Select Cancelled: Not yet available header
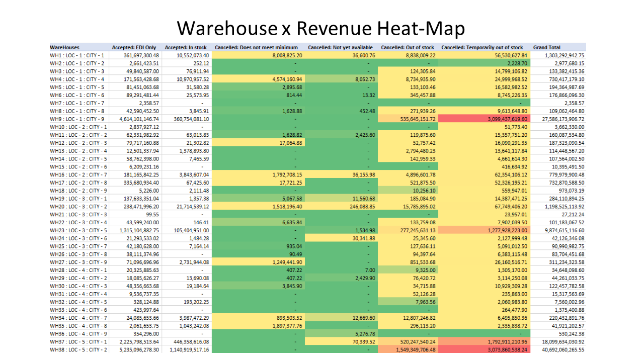 point(341,47)
